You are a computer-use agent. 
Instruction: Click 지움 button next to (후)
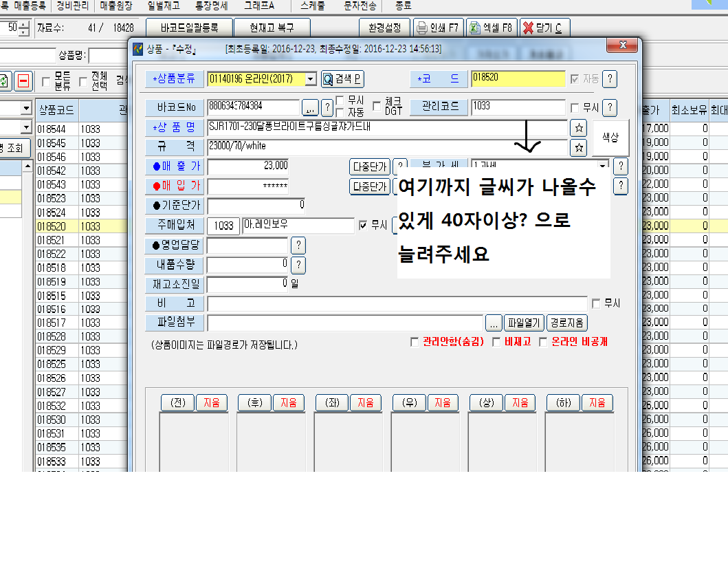(288, 402)
